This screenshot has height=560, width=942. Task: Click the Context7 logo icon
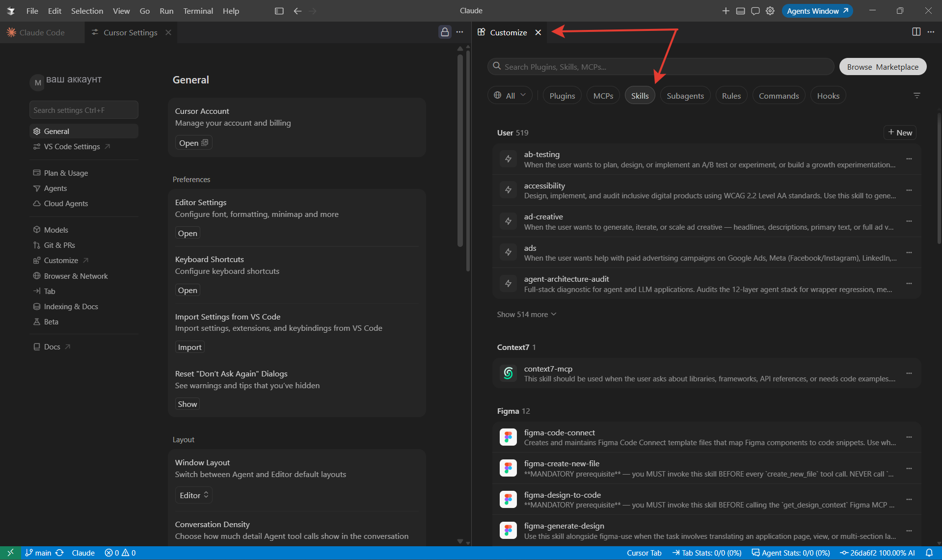pos(508,373)
